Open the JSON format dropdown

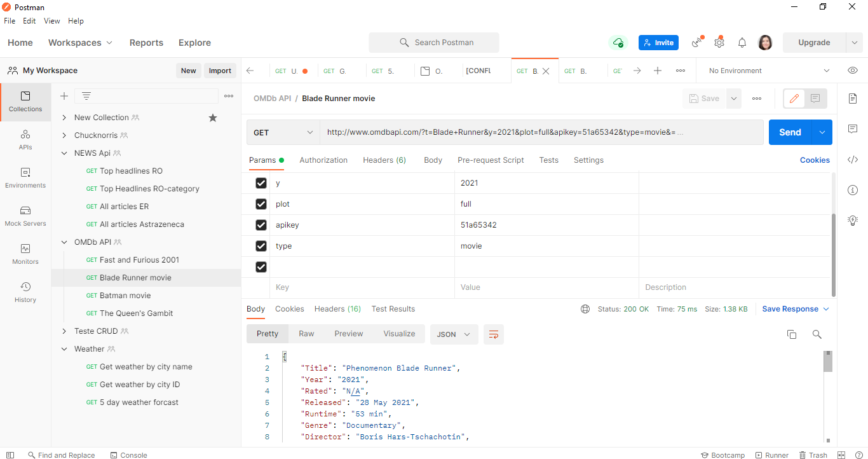coord(454,334)
